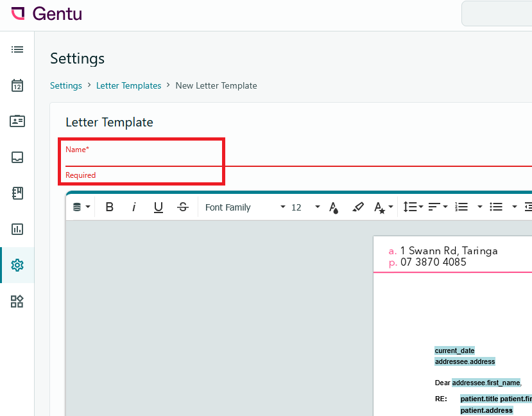
Task: Apply strikethrough formatting
Action: (182, 207)
